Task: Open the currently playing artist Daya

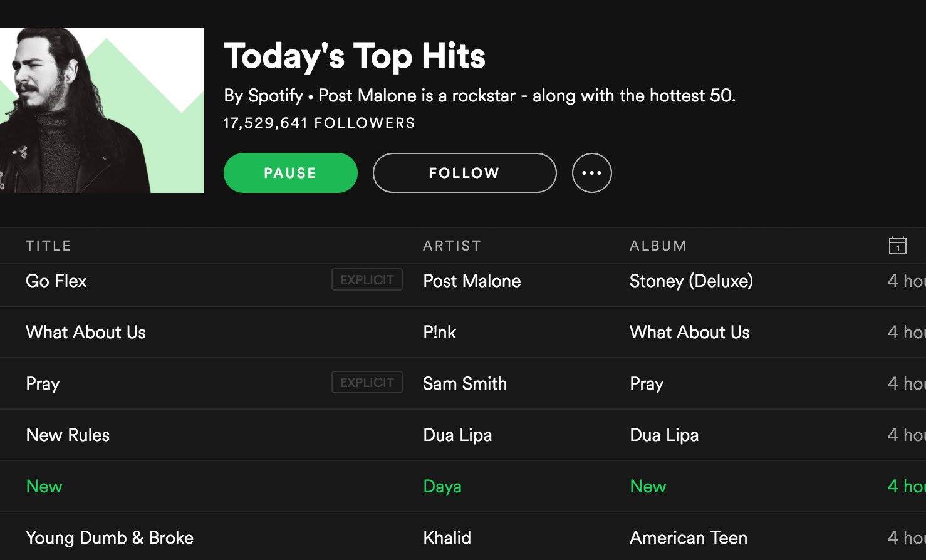Action: [x=442, y=486]
